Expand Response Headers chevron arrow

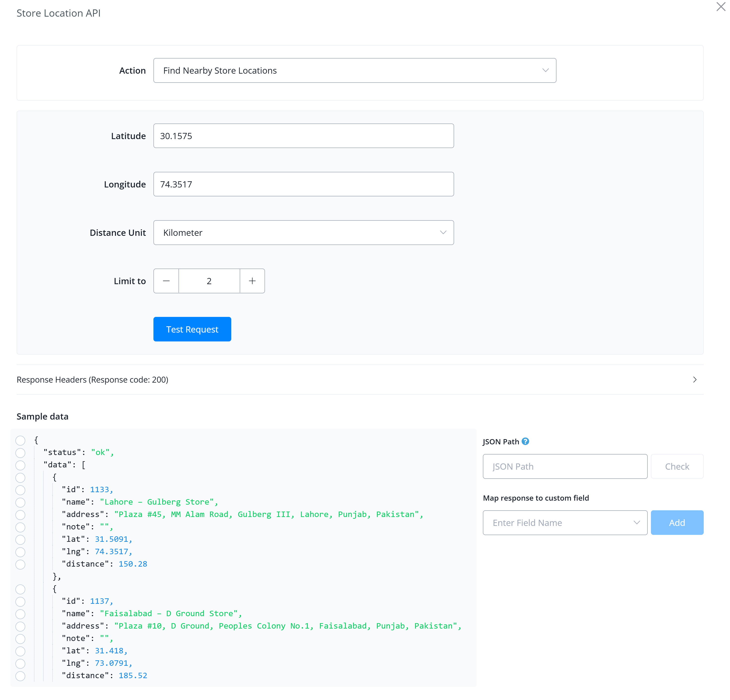(x=695, y=379)
